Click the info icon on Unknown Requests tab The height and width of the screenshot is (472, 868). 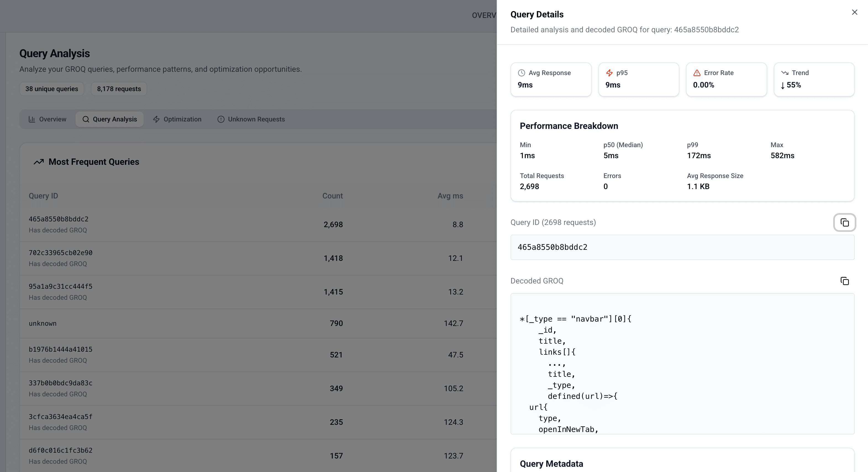221,119
